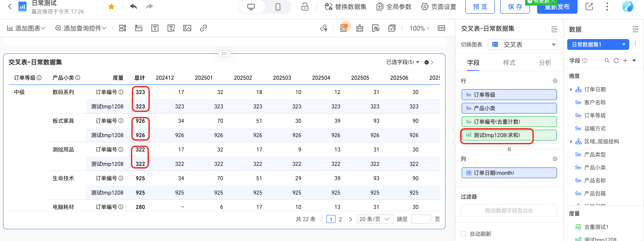Click the refresh fields icon
This screenshot has height=241, width=644.
coord(616,61)
